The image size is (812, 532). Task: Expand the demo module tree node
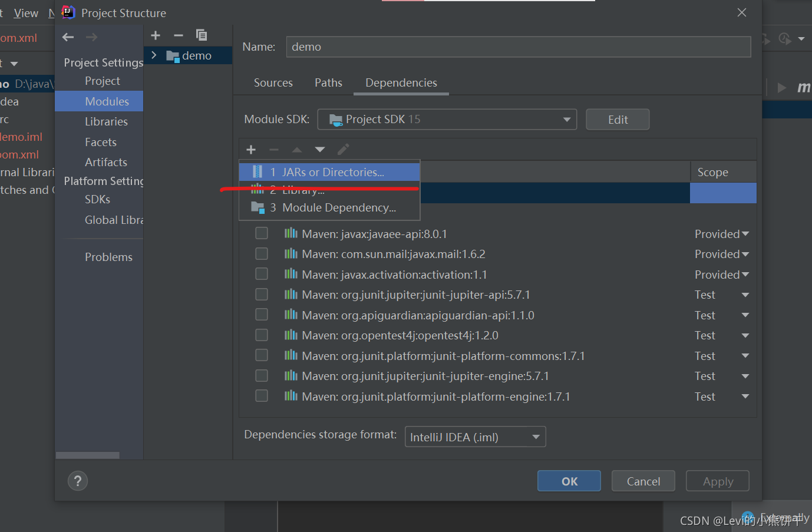154,55
